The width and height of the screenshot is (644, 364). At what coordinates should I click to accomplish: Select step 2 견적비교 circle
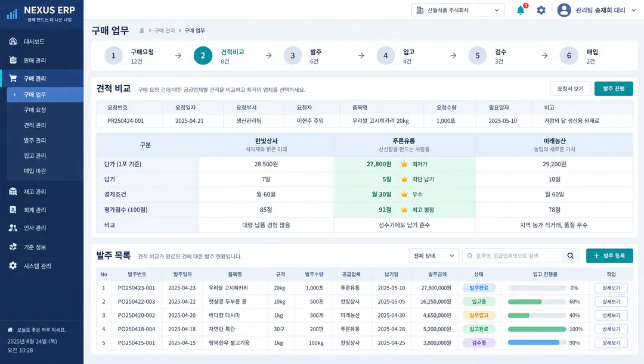pyautogui.click(x=203, y=56)
